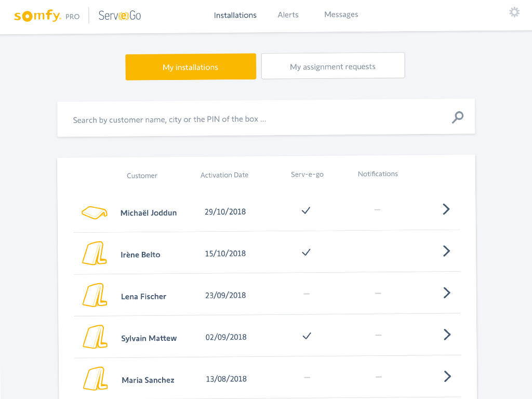The height and width of the screenshot is (399, 532).
Task: Focus the customer search input field
Action: [x=255, y=119]
